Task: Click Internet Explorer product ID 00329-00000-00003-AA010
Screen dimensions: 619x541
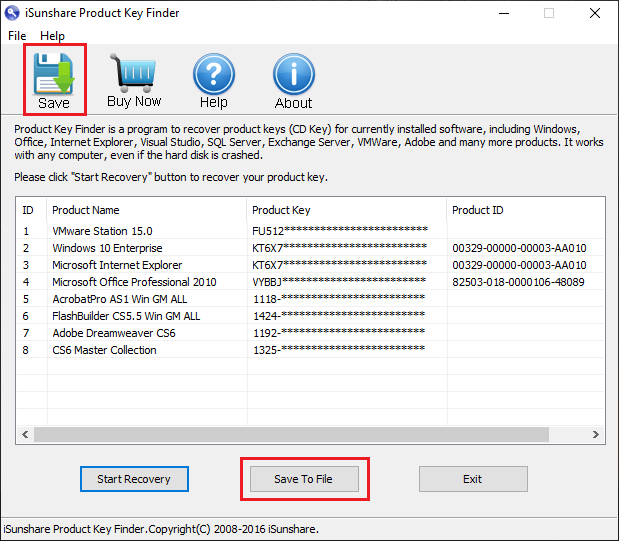Action: 519,265
